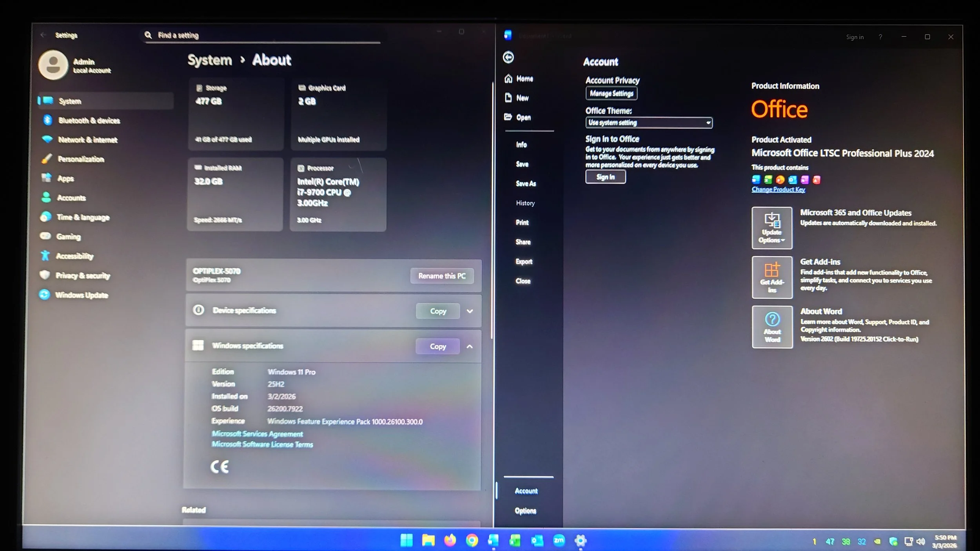Click the Find a setting search box

pos(262,35)
